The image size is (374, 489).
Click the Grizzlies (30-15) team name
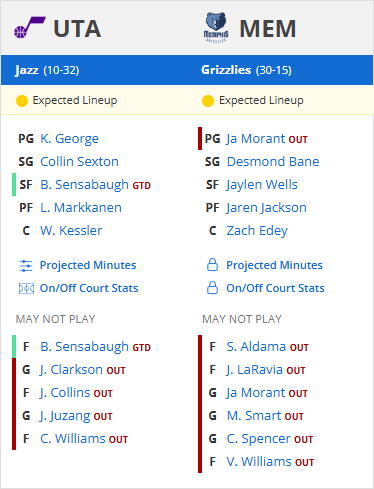(x=246, y=70)
